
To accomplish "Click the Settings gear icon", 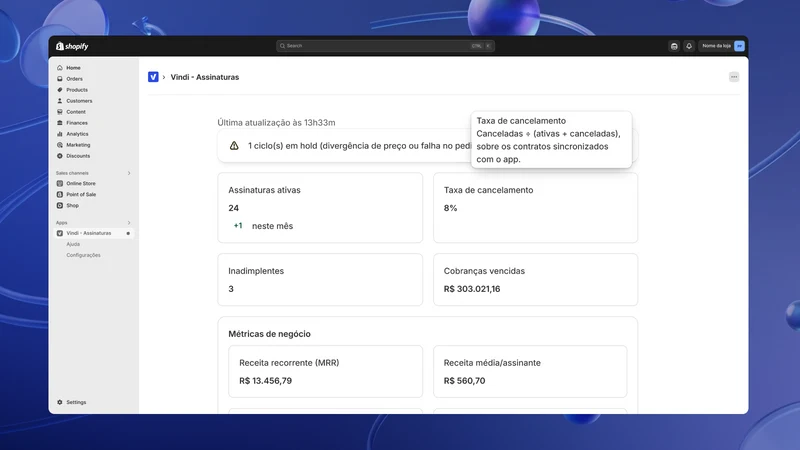I will (60, 403).
